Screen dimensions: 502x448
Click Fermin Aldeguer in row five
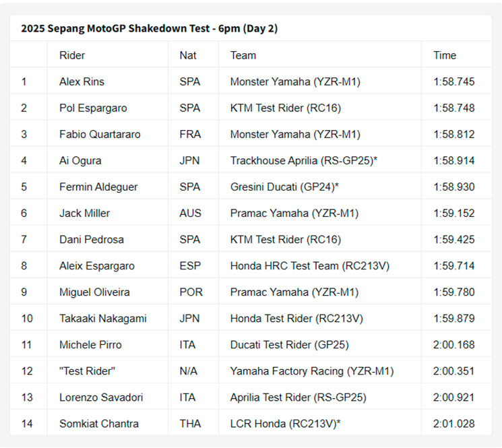[x=98, y=187]
